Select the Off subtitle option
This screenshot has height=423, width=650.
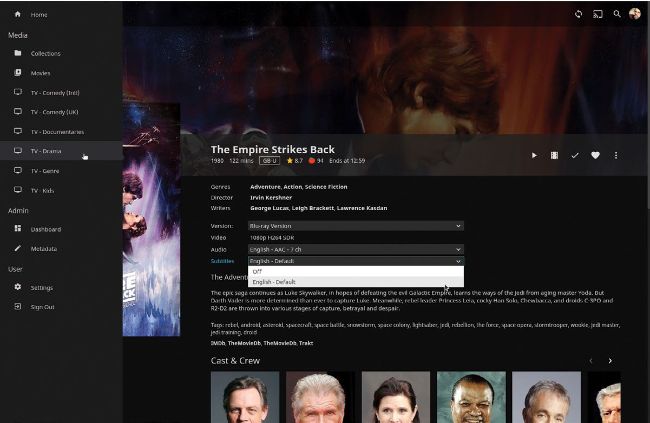pyautogui.click(x=356, y=271)
